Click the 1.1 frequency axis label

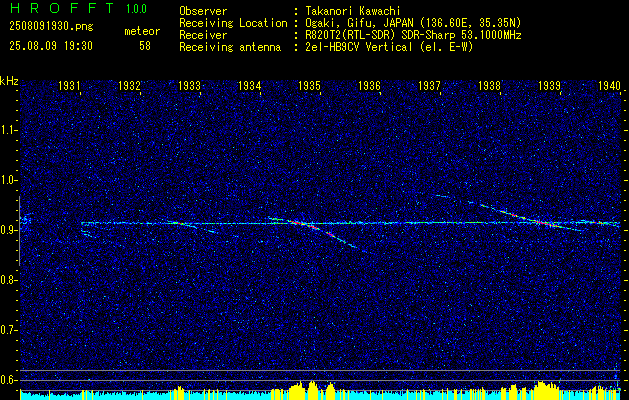[x=9, y=130]
